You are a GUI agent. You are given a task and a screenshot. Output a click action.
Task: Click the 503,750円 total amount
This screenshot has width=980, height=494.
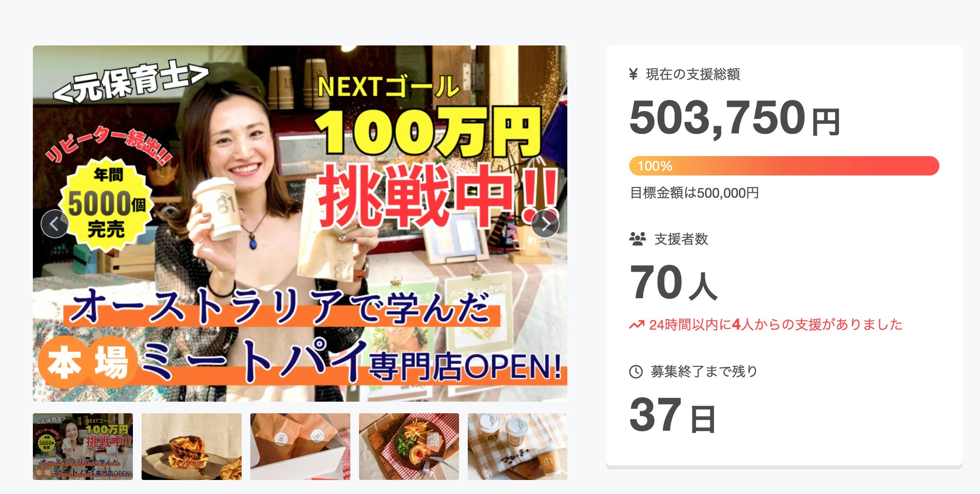click(735, 118)
